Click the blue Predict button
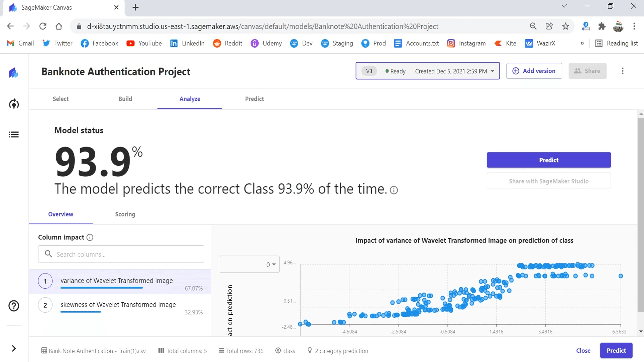Screen dimensions: 644x362 coord(548,160)
